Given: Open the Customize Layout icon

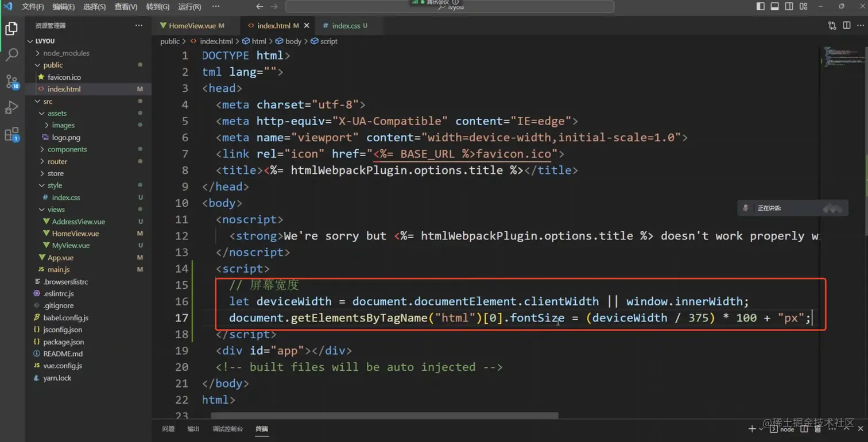Looking at the screenshot, I should [803, 6].
